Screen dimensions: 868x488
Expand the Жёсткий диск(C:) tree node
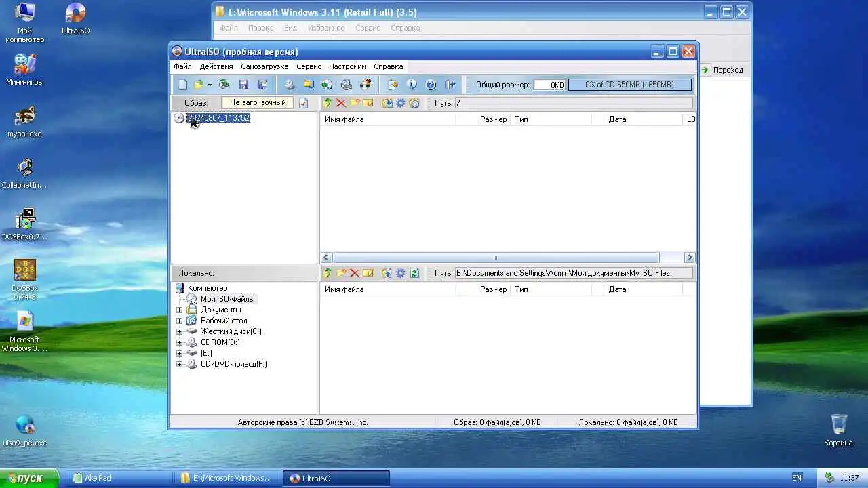point(179,331)
